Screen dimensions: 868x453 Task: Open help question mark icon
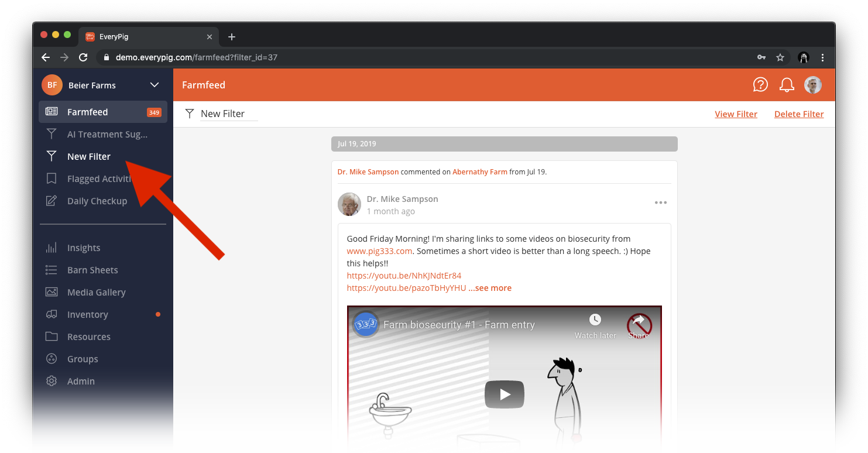[x=760, y=85]
